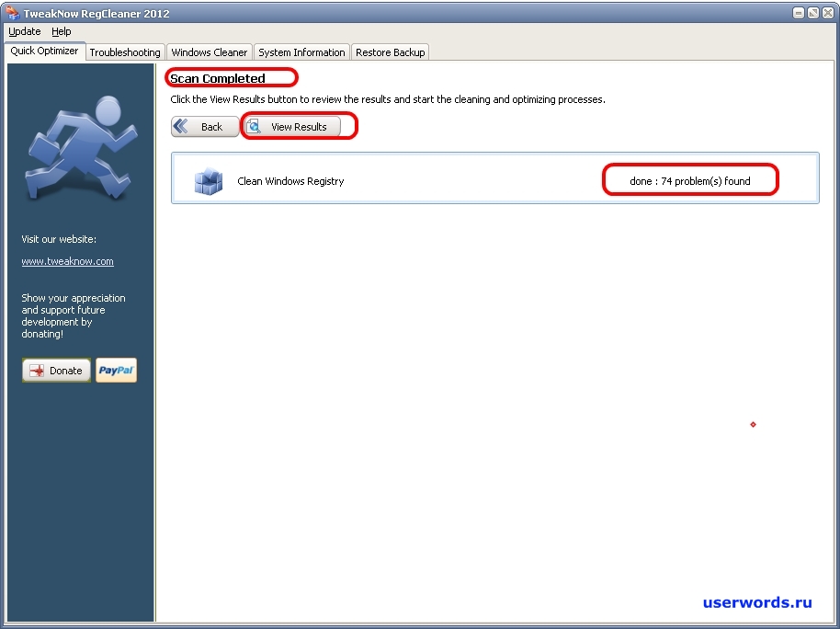
Task: Switch to the Troubleshooting tab
Action: pyautogui.click(x=124, y=52)
